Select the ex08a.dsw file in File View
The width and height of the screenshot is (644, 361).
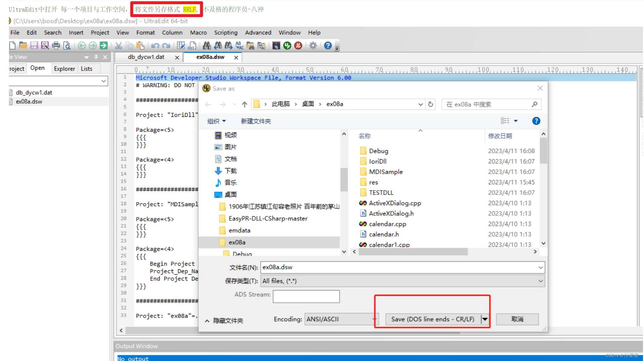29,102
